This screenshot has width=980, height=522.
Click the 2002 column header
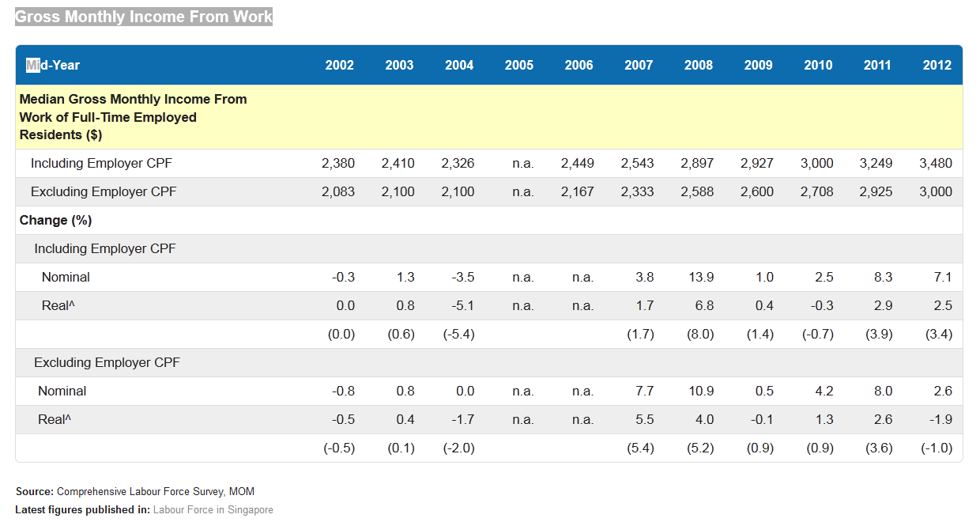pos(340,65)
